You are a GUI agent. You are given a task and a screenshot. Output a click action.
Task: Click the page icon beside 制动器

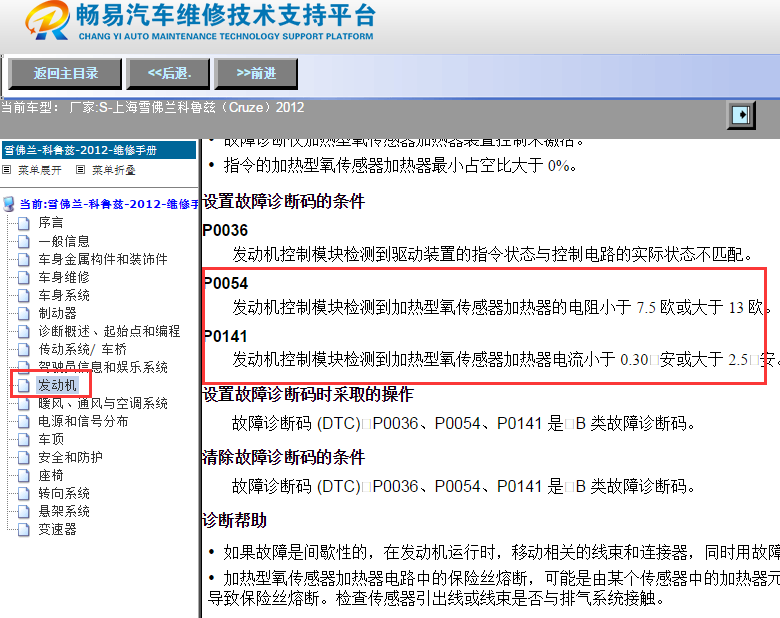(23, 313)
